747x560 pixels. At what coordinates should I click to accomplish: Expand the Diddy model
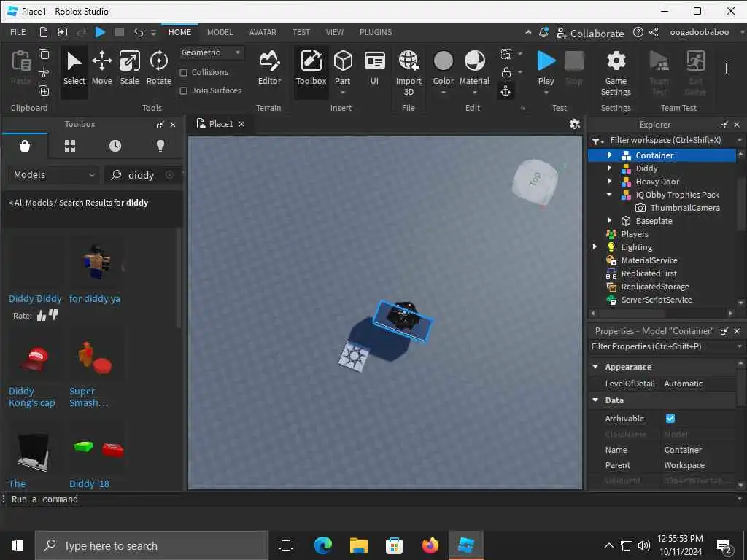point(609,168)
